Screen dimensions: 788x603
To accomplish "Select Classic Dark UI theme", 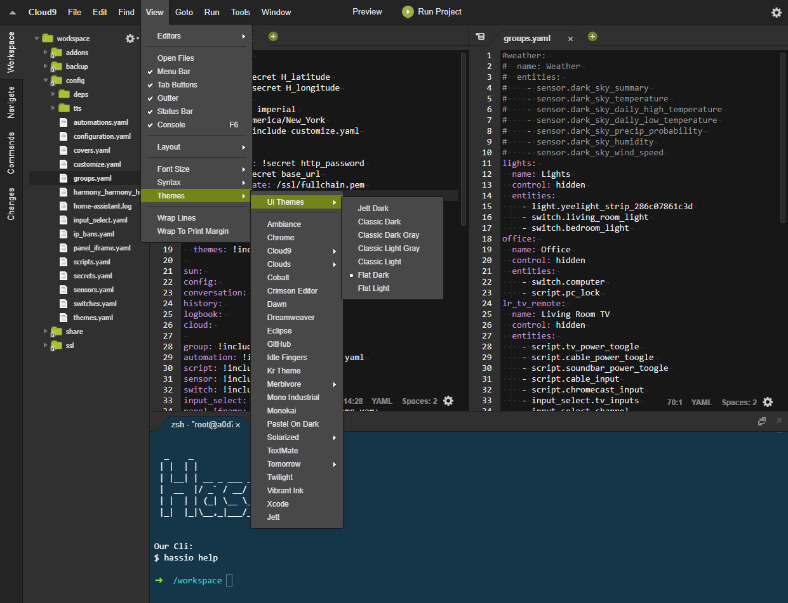I will 392,222.
